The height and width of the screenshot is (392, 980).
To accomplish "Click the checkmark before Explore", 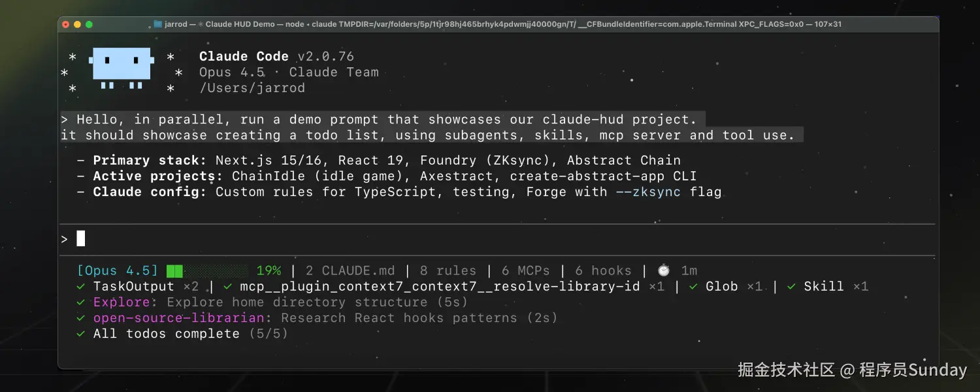I will click(80, 302).
